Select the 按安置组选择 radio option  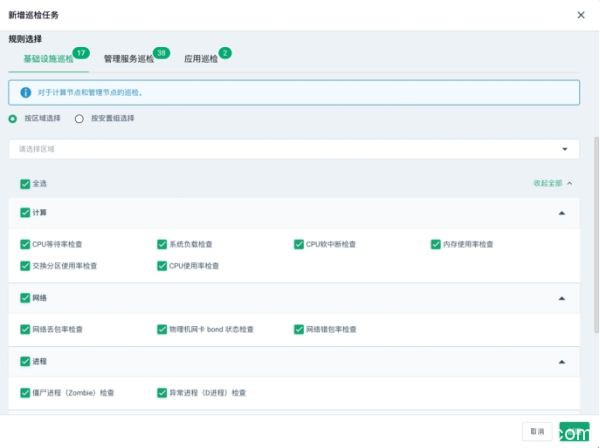point(79,118)
